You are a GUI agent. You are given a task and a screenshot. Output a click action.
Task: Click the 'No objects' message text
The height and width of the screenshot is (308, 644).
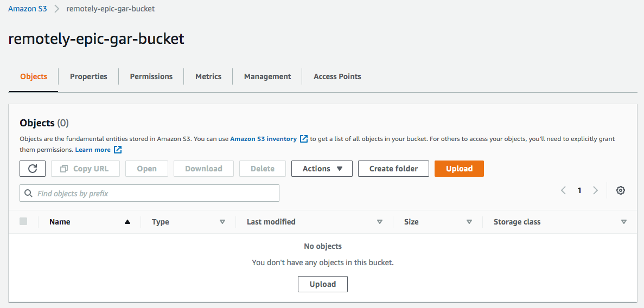pos(323,246)
